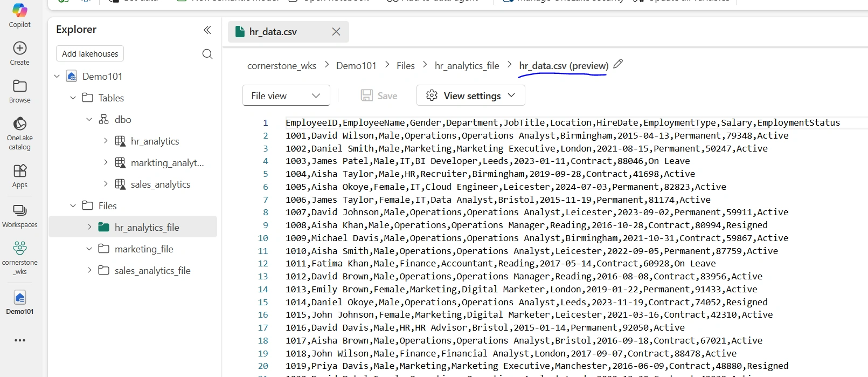Screen dimensions: 868x377
Task: Go to Files breadcrumb
Action: pyautogui.click(x=406, y=66)
